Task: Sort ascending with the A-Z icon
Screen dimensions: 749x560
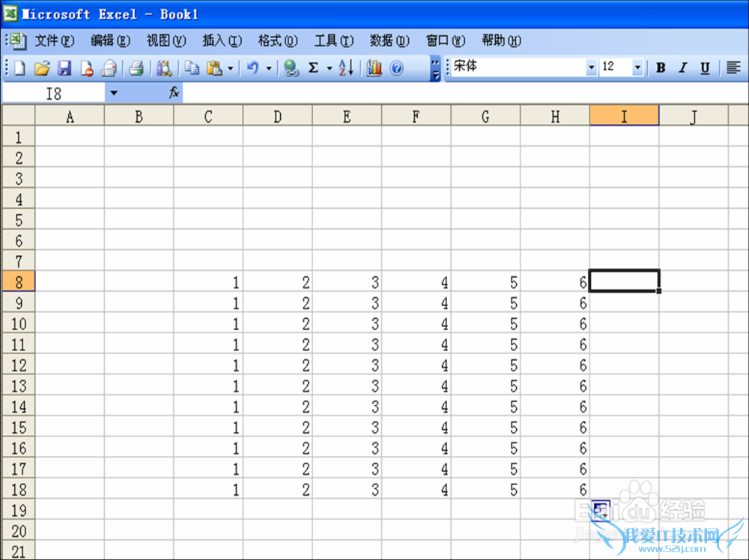Action: pos(346,68)
